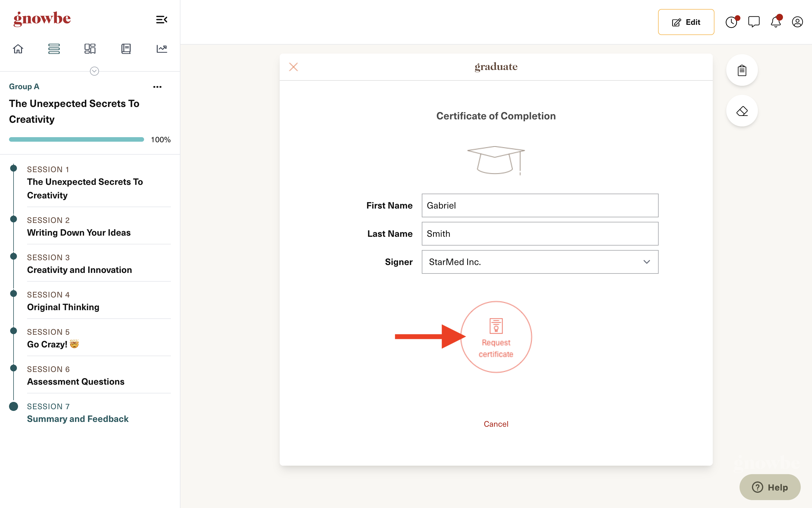Close the graduate dialog with X
The height and width of the screenshot is (508, 812).
point(294,67)
